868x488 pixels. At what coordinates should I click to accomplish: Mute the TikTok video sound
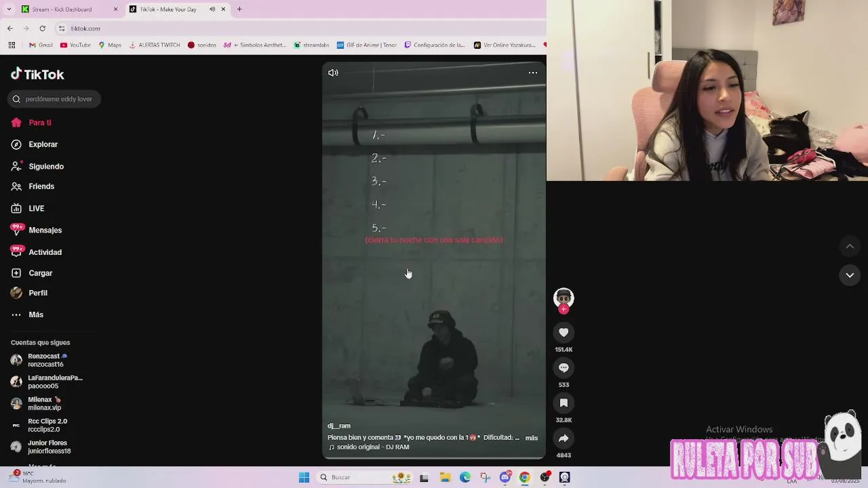pos(333,73)
